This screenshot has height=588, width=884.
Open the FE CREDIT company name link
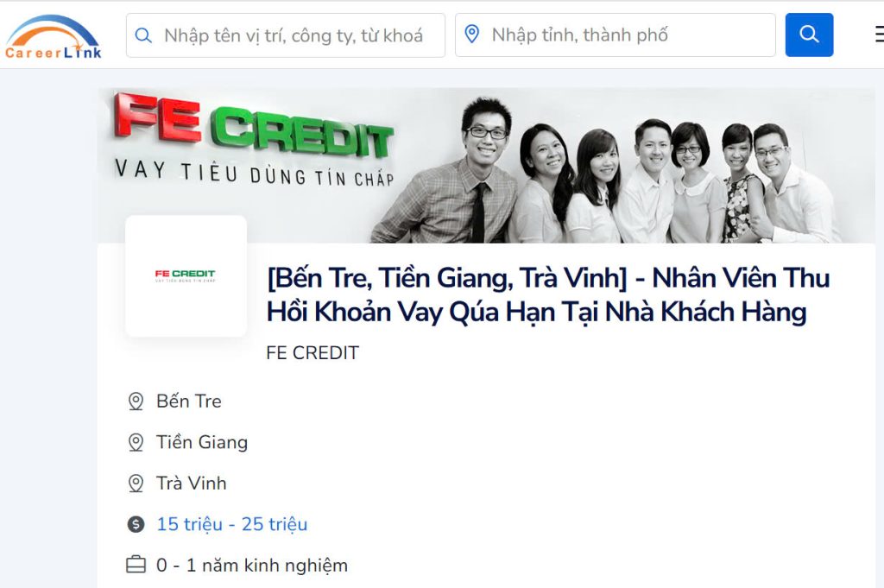click(313, 353)
